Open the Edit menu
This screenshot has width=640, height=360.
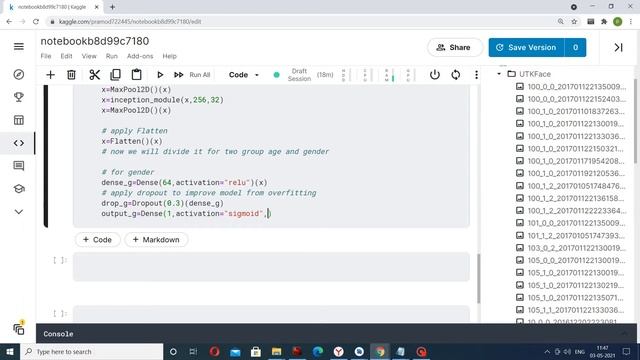[66, 56]
